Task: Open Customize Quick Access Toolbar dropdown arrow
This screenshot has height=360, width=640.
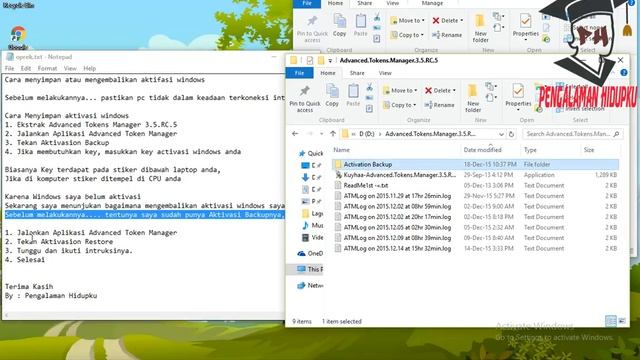Action: [330, 61]
